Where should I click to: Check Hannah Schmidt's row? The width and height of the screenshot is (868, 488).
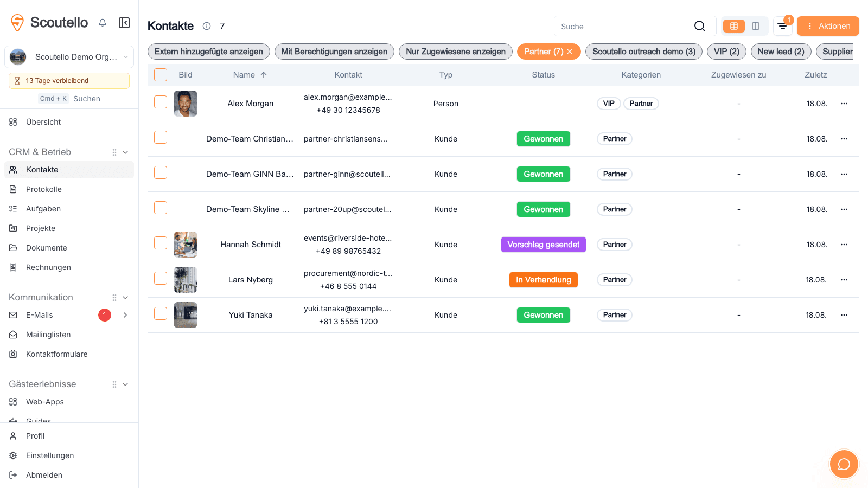click(x=161, y=243)
